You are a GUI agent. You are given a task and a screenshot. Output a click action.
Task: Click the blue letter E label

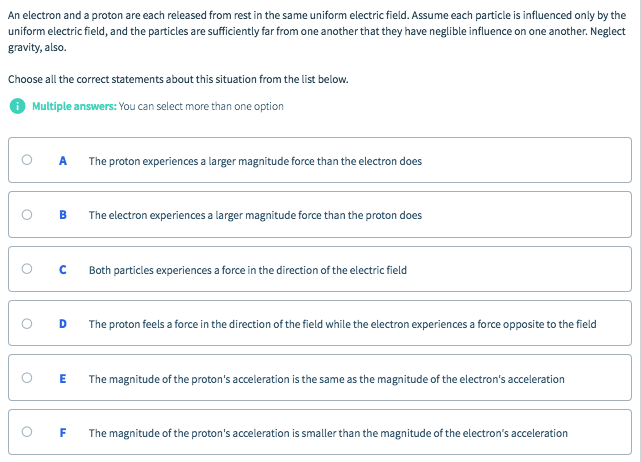point(63,378)
